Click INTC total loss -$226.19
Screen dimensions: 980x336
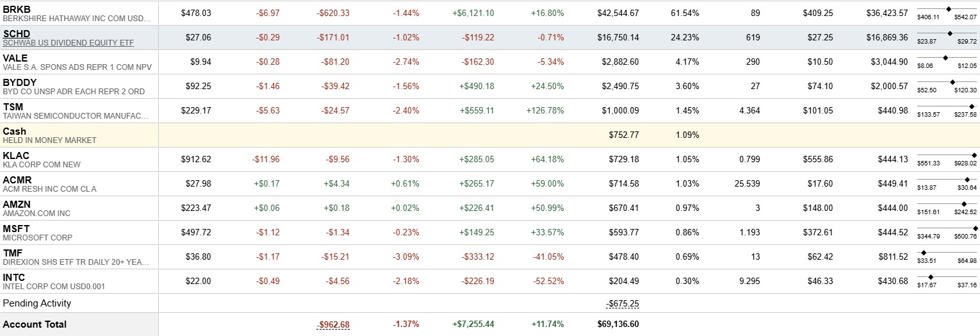(x=478, y=281)
